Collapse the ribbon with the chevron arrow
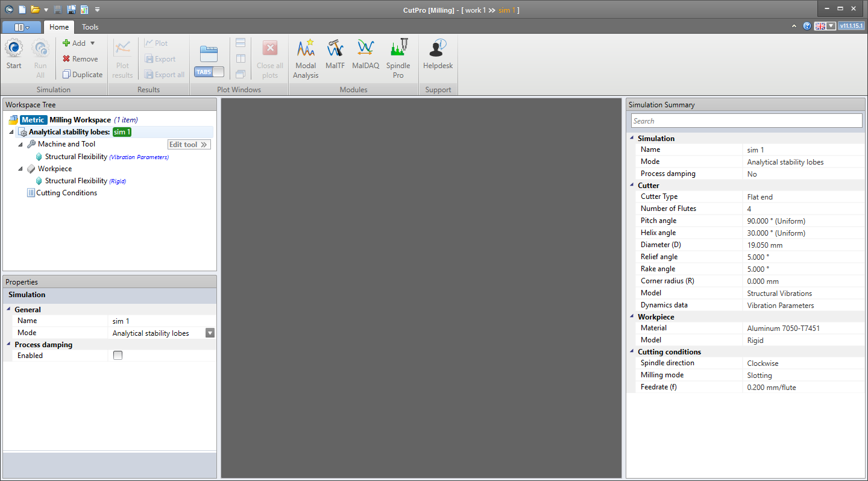 (795, 26)
